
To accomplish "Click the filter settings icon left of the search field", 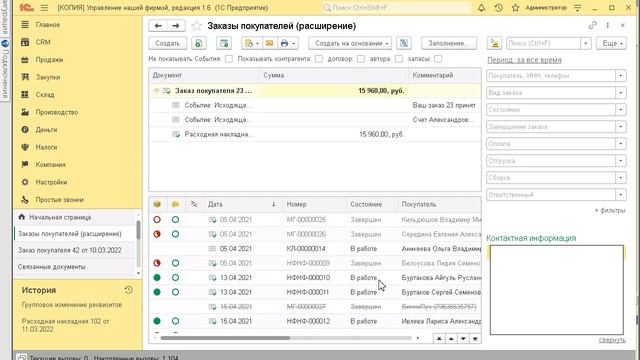I will pyautogui.click(x=495, y=43).
